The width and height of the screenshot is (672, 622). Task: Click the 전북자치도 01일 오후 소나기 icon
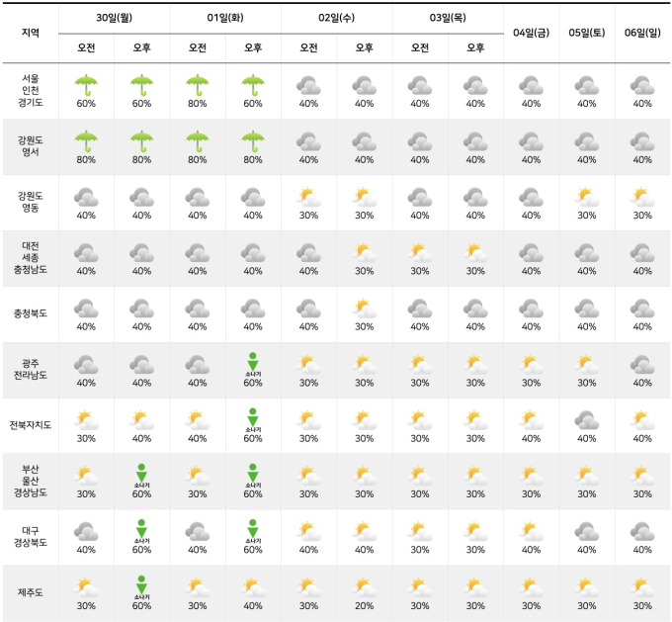coord(253,420)
